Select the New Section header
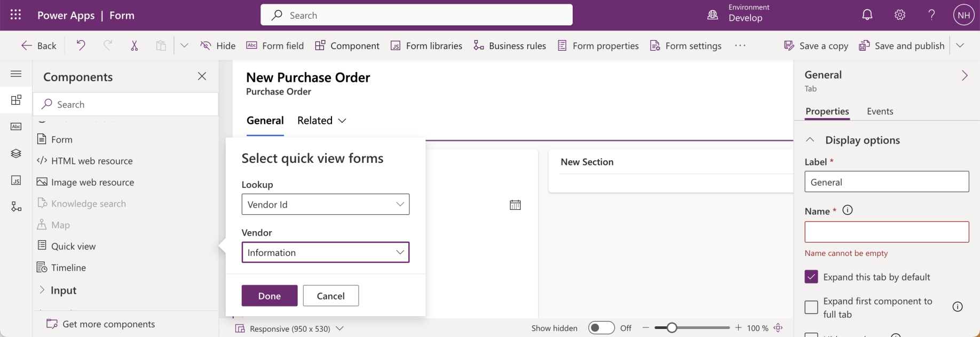This screenshot has width=980, height=337. tap(587, 162)
